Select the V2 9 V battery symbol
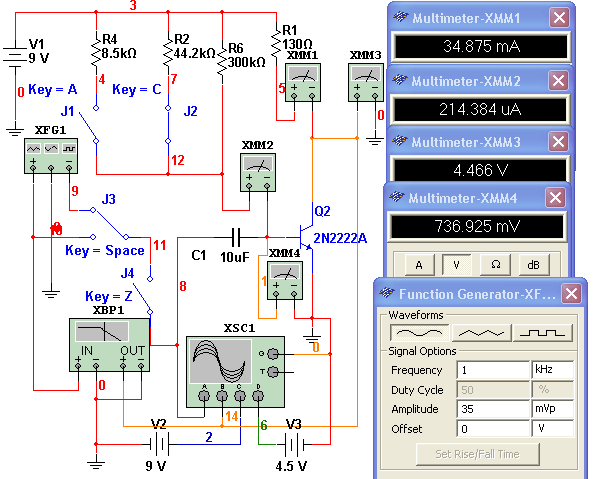594x479 pixels. click(x=159, y=444)
